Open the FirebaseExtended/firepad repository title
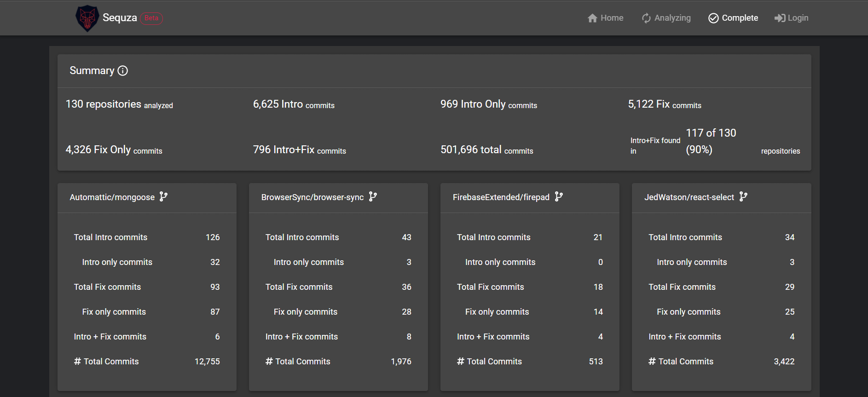 [x=501, y=197]
